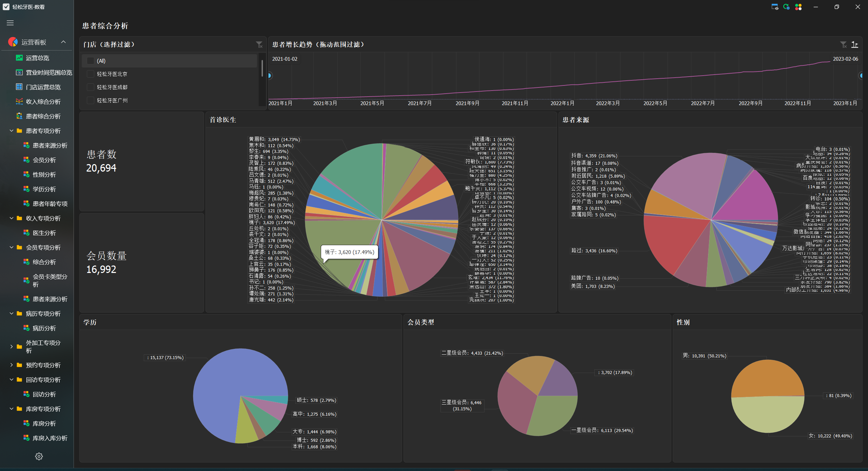This screenshot has width=868, height=471.
Task: Click the 回访分析 report icon
Action: pyautogui.click(x=26, y=394)
